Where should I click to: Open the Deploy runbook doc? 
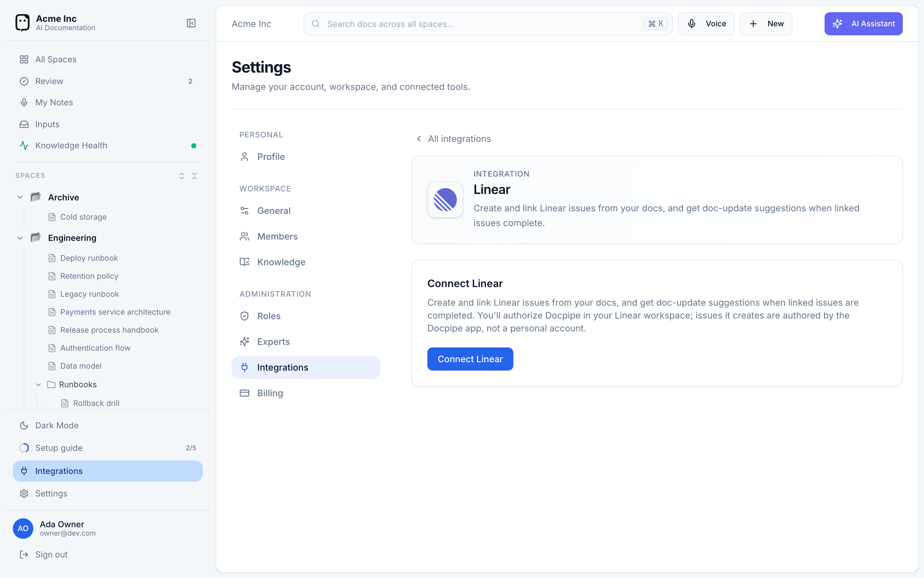coord(89,258)
